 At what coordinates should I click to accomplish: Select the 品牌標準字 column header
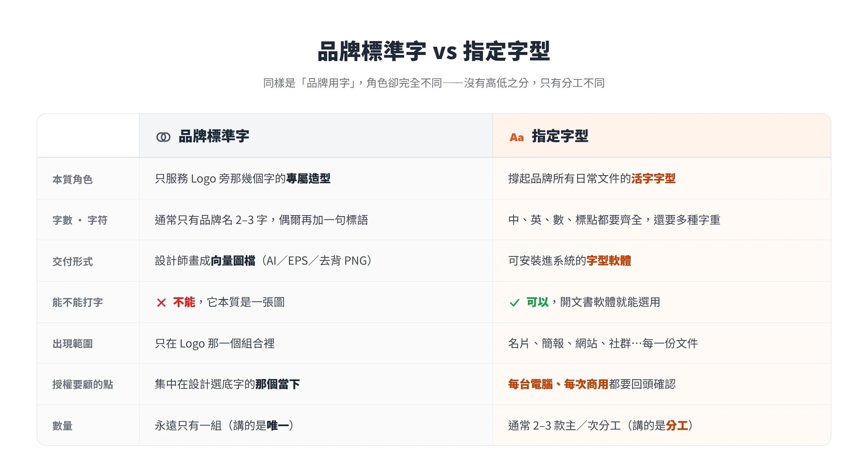[316, 136]
